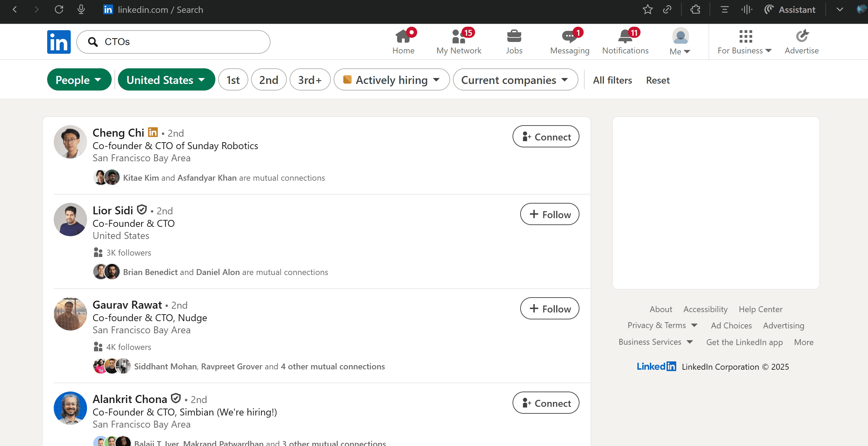Toggle the 1st connections filter
This screenshot has width=868, height=446.
233,79
